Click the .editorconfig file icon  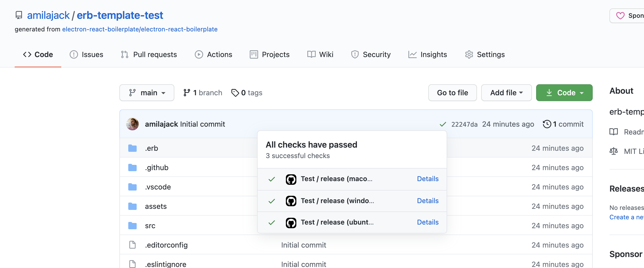(132, 244)
